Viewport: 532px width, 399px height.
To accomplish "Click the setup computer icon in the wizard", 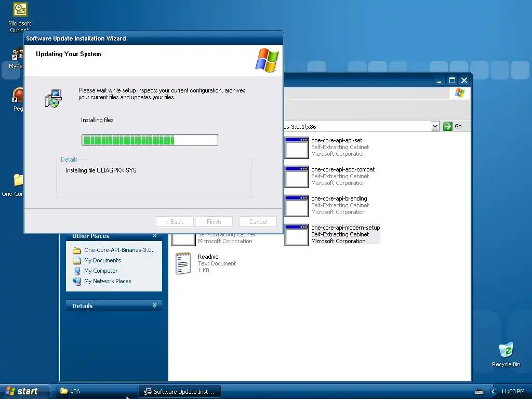I will tap(54, 98).
